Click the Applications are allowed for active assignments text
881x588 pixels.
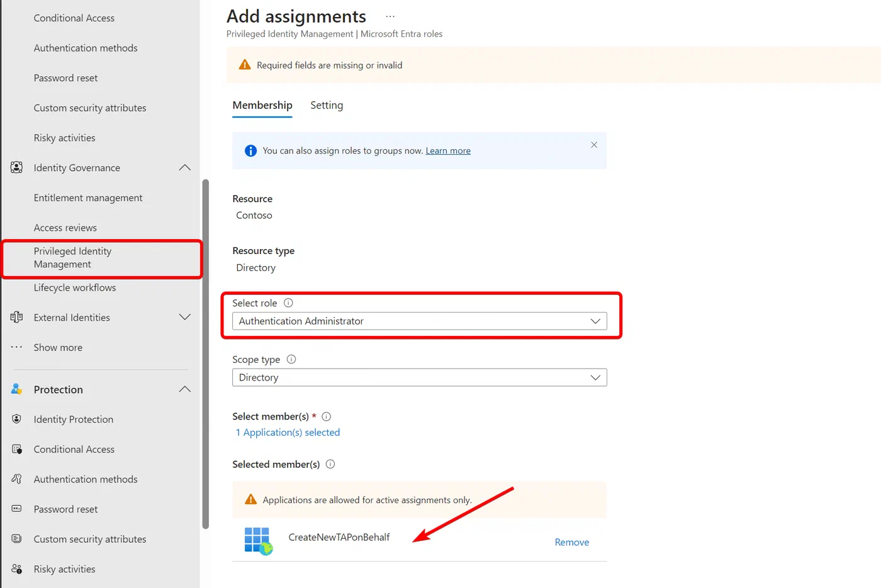click(x=368, y=500)
